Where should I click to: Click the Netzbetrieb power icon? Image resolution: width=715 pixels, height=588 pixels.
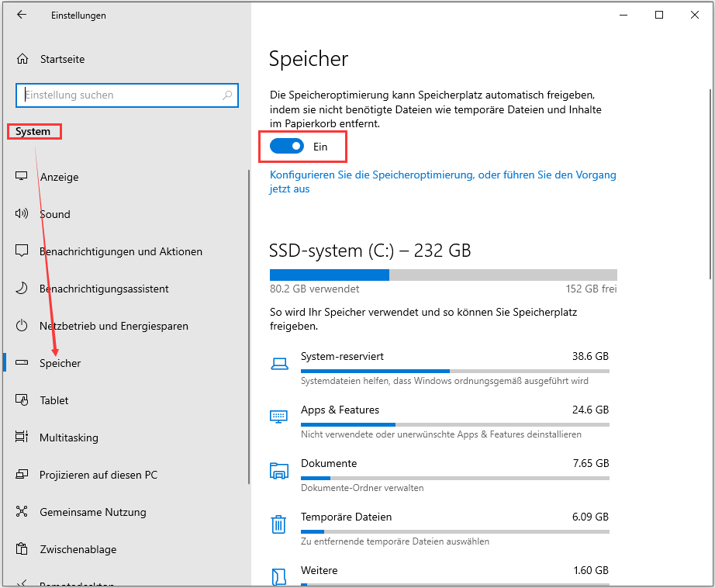point(22,325)
